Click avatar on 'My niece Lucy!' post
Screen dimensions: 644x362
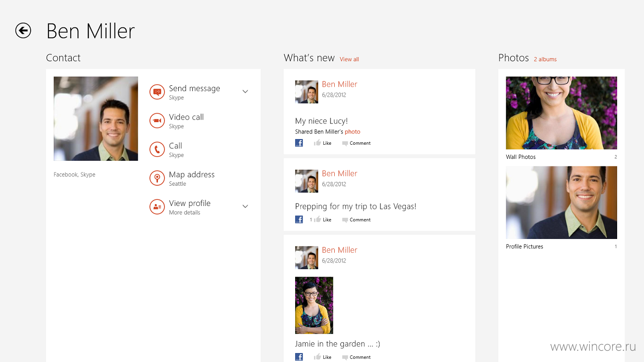click(306, 91)
